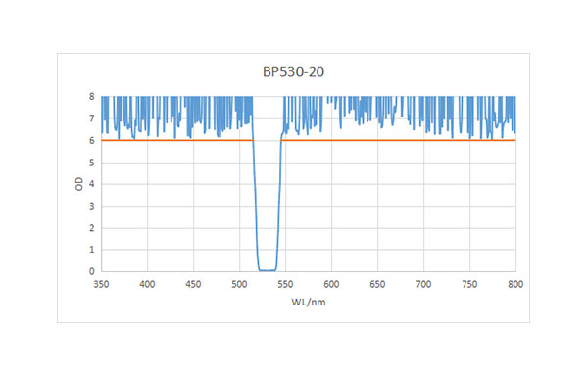Select the WL/nm horizontal axis title
The image size is (588, 375).
tap(309, 302)
